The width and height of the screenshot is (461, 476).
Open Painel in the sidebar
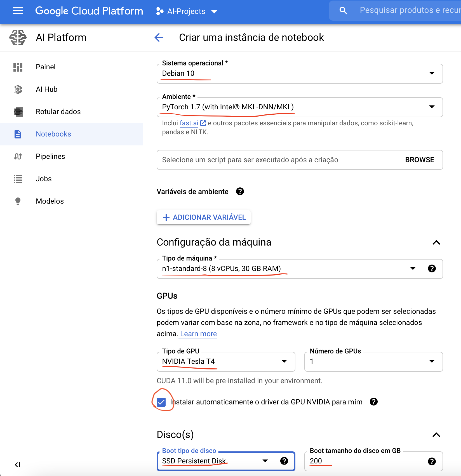tap(71, 67)
